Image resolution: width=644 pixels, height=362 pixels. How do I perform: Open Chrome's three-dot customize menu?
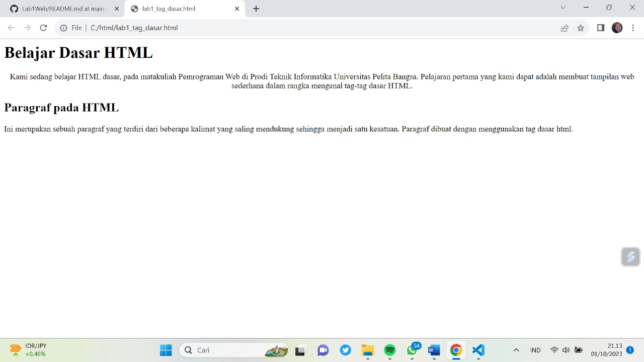(x=633, y=28)
